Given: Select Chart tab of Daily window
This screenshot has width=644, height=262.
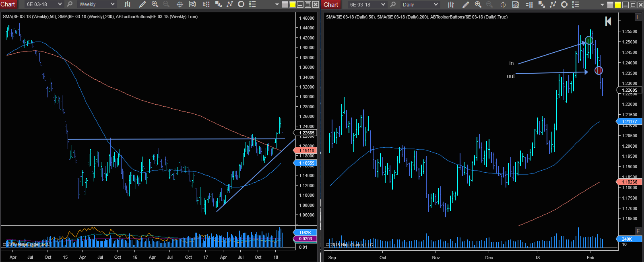Looking at the screenshot, I should [331, 4].
